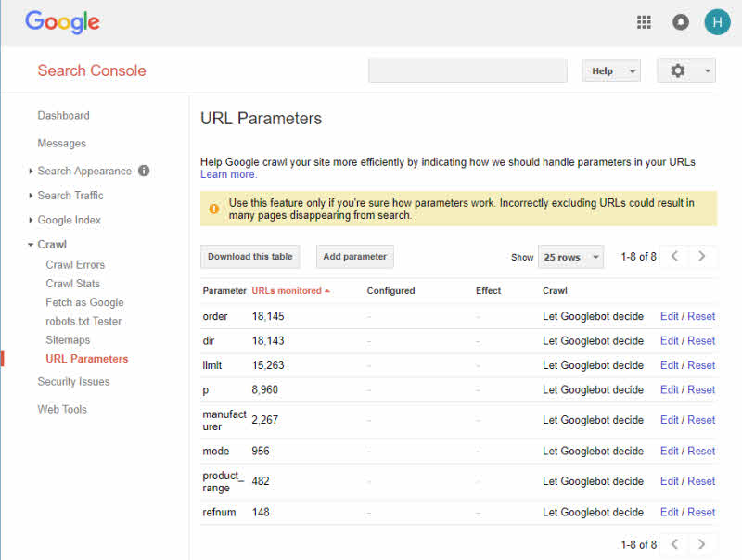Click the info icon beside Search Appearance

pos(144,171)
